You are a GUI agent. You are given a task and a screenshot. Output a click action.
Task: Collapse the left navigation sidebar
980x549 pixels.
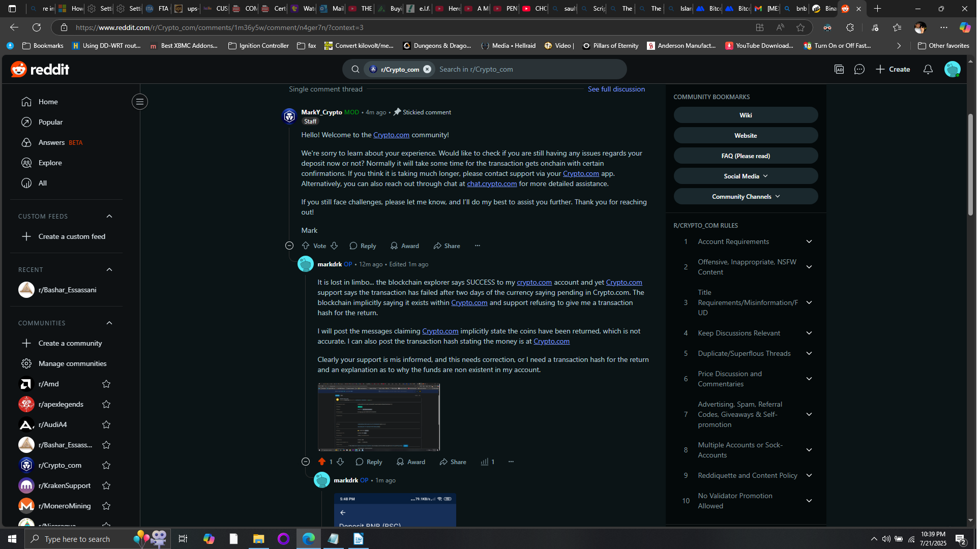[140, 102]
